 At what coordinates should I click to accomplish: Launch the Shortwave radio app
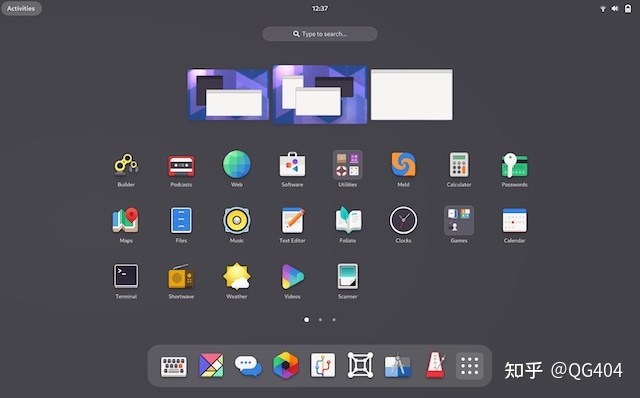pyautogui.click(x=181, y=276)
